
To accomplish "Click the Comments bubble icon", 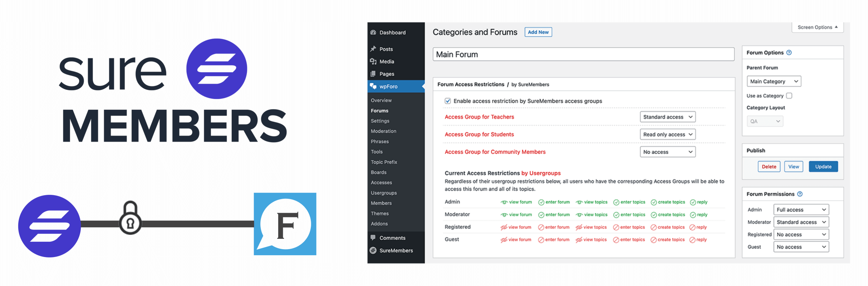I will 373,238.
